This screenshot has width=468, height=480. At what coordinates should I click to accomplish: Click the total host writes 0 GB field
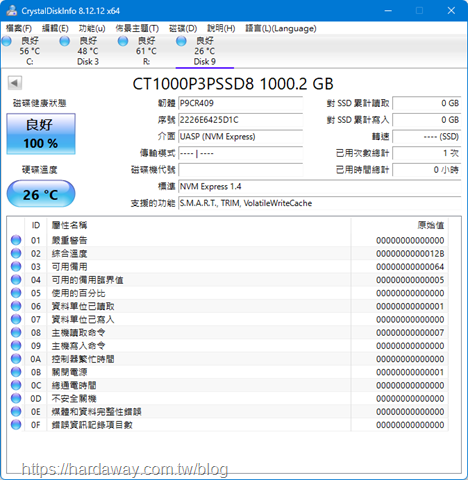(x=427, y=120)
